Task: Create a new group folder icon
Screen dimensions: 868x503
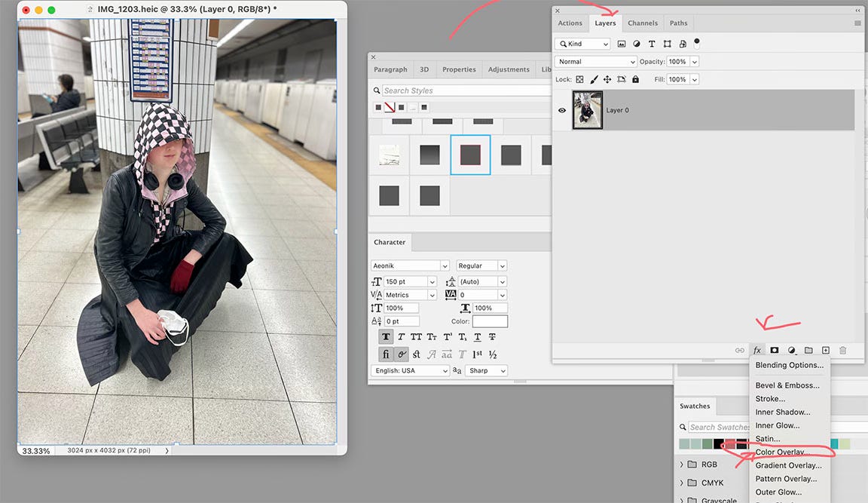Action: (x=808, y=351)
